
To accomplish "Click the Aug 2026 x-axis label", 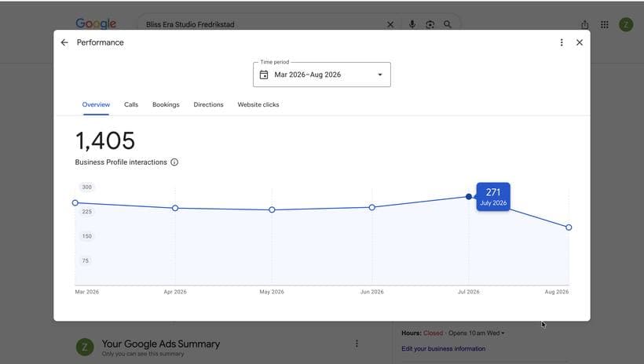I will click(557, 292).
